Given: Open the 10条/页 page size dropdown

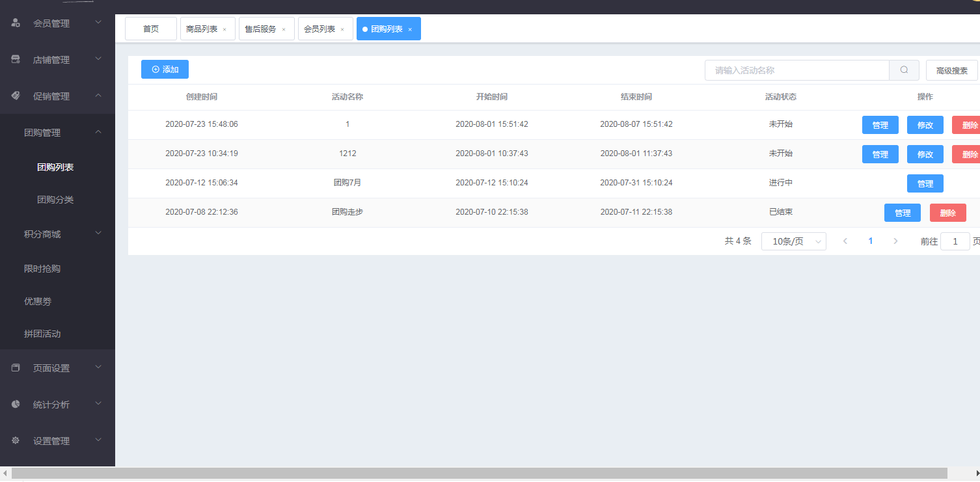Looking at the screenshot, I should point(793,241).
